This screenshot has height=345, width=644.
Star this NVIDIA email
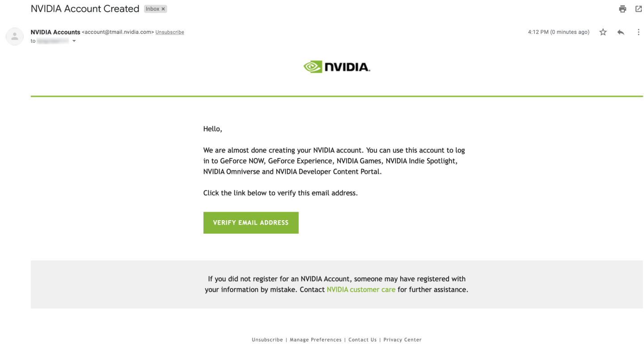pyautogui.click(x=602, y=32)
